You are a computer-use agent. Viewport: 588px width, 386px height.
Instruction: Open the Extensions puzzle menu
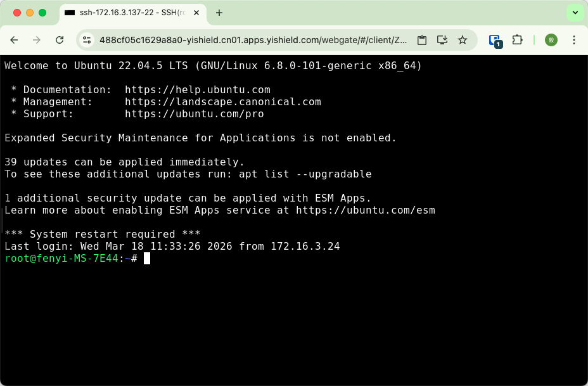click(x=518, y=40)
